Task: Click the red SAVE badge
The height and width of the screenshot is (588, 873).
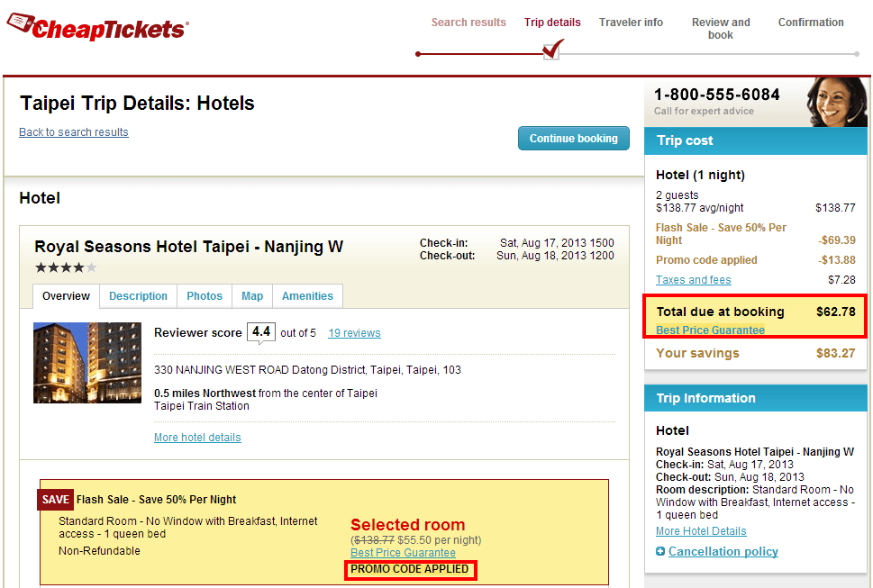Action: pyautogui.click(x=55, y=500)
